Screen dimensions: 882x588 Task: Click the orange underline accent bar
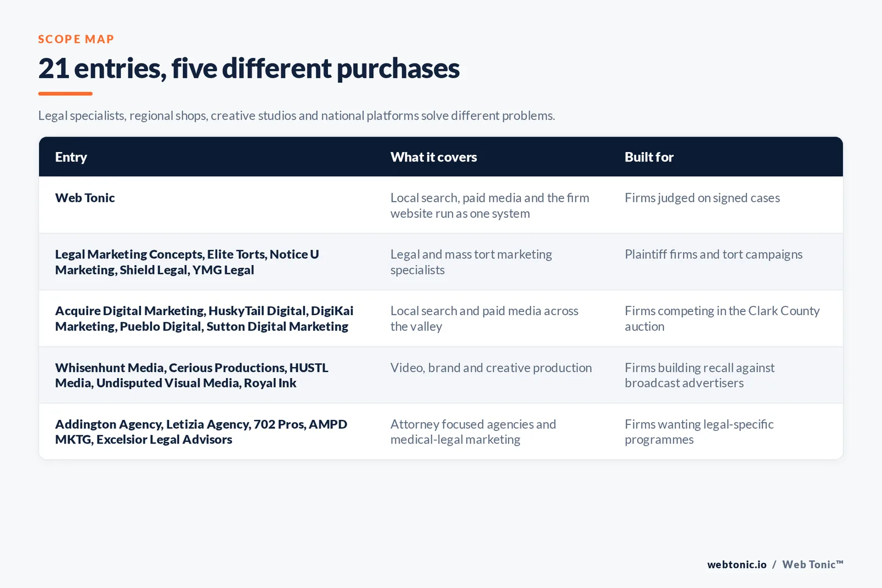coord(65,94)
